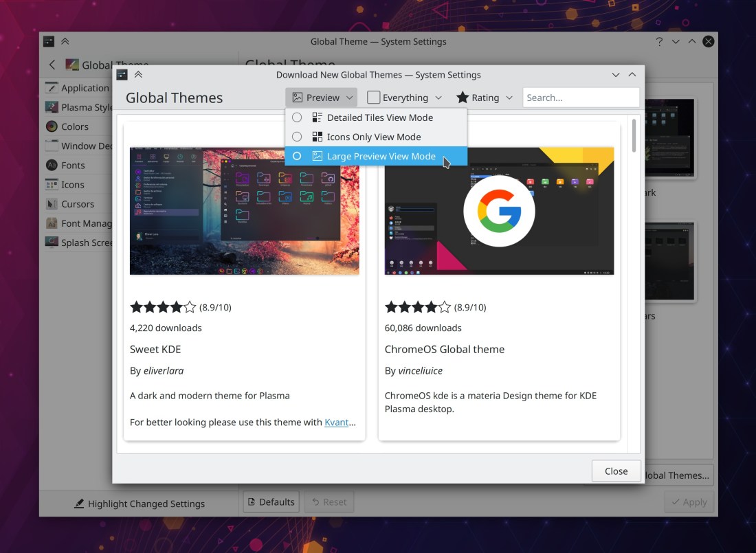
Task: Close the Download New Global Themes dialog
Action: pos(616,471)
